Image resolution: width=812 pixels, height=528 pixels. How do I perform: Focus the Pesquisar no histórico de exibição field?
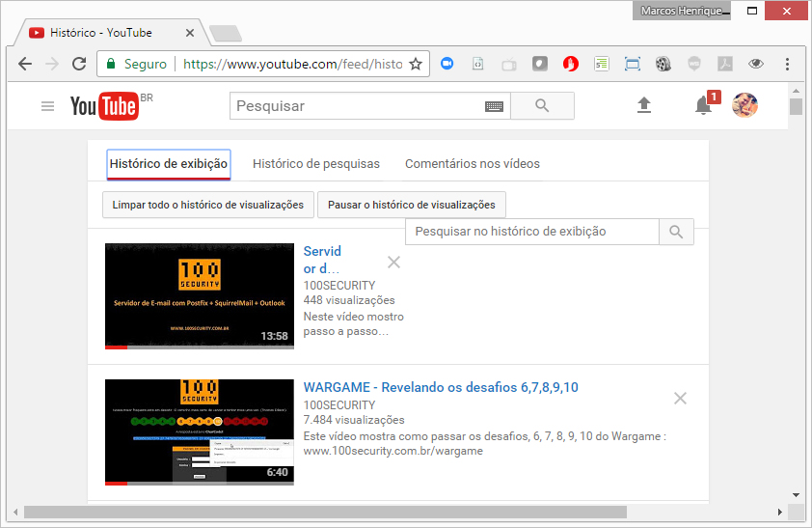tap(532, 232)
